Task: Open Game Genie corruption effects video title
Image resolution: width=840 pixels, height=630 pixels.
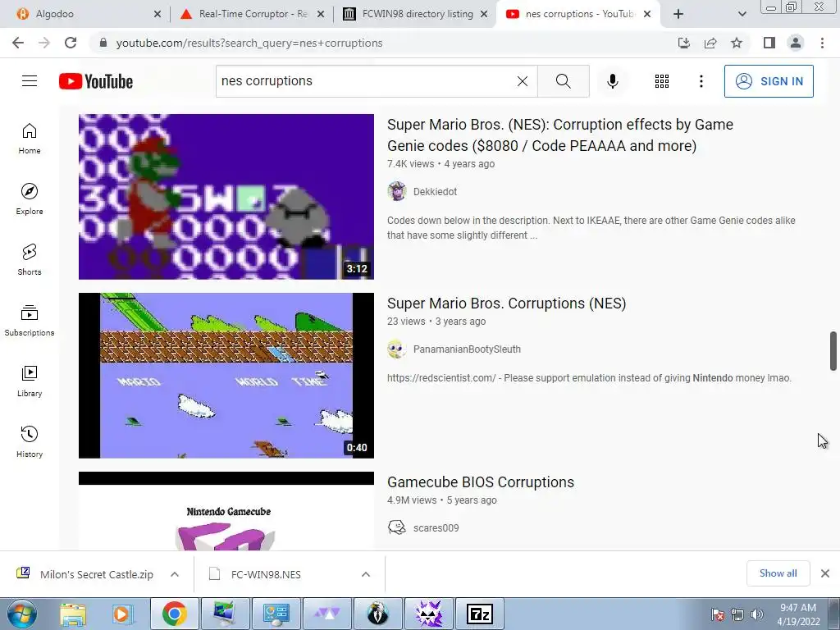Action: (559, 135)
